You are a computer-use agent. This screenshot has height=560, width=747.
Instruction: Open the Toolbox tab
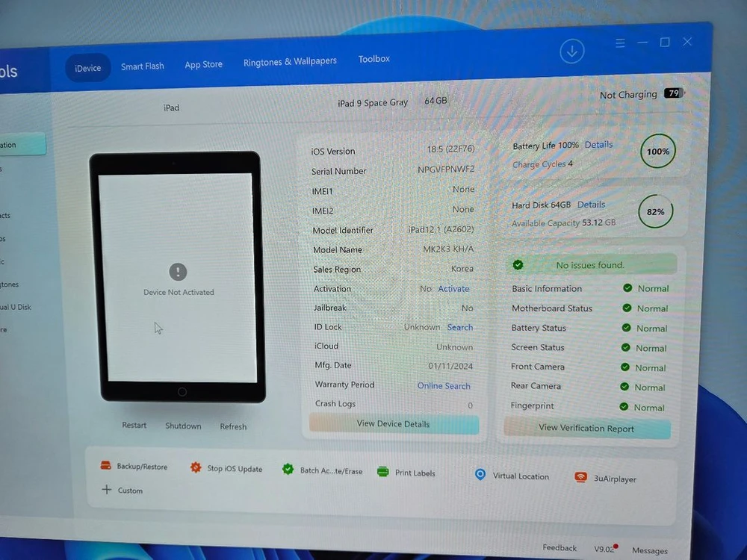tap(374, 59)
